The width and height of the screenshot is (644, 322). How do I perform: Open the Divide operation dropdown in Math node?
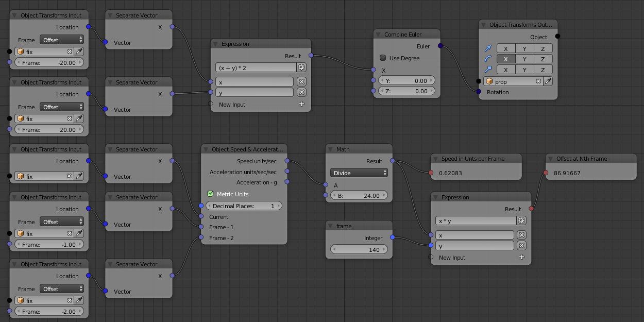(x=359, y=173)
